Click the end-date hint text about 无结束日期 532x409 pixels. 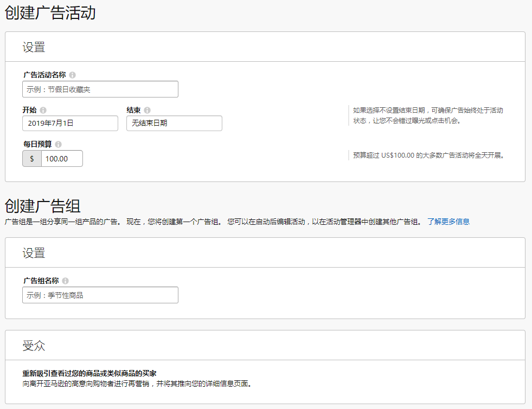pyautogui.click(x=427, y=115)
